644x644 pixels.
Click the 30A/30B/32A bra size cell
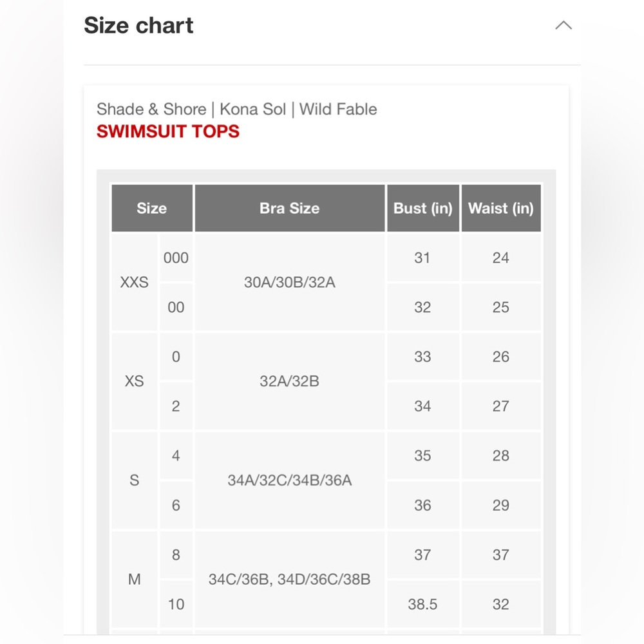point(290,282)
